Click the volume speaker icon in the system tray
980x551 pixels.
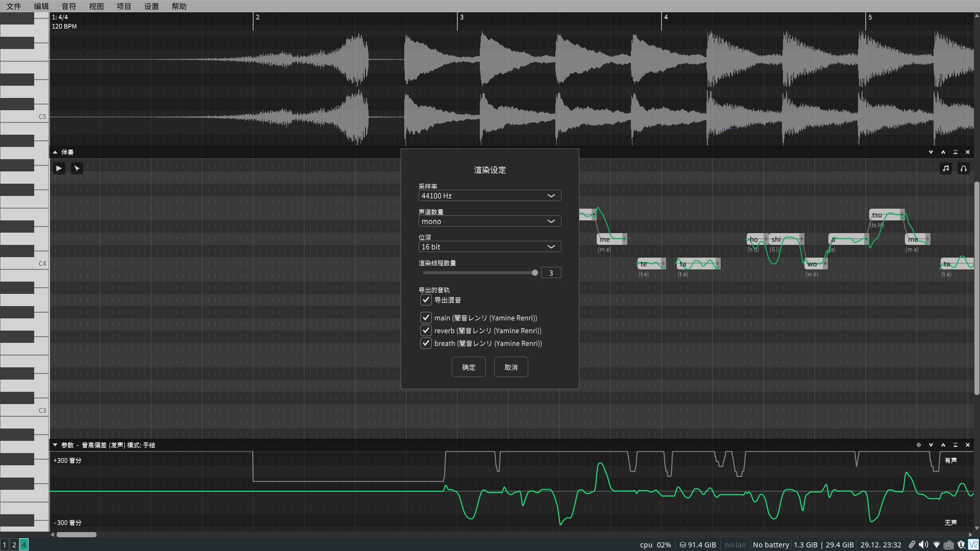pos(923,545)
